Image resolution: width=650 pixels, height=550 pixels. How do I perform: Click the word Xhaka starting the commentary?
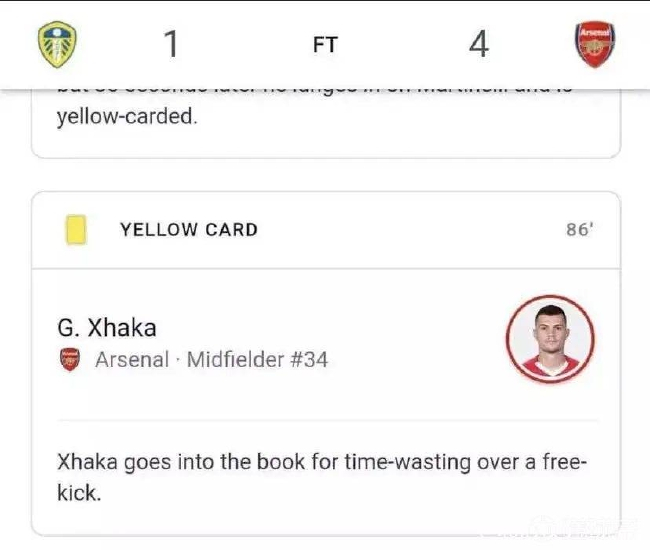click(x=88, y=464)
